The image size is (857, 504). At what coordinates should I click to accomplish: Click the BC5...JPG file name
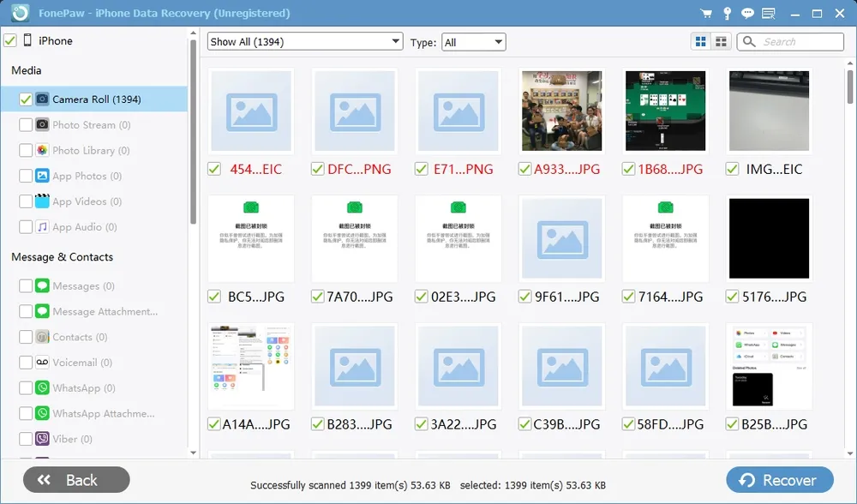(x=255, y=297)
